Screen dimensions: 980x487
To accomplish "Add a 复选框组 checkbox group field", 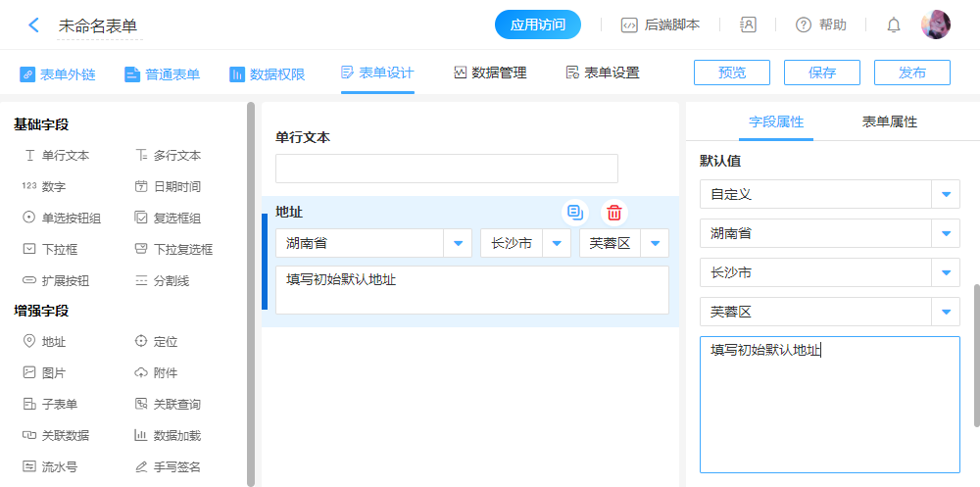I will tap(168, 218).
